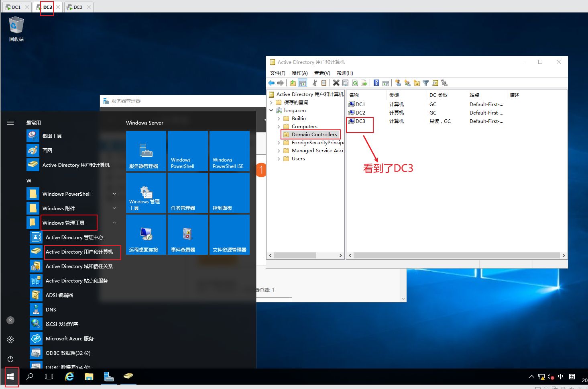
Task: Expand the Builtin tree node
Action: [x=279, y=119]
